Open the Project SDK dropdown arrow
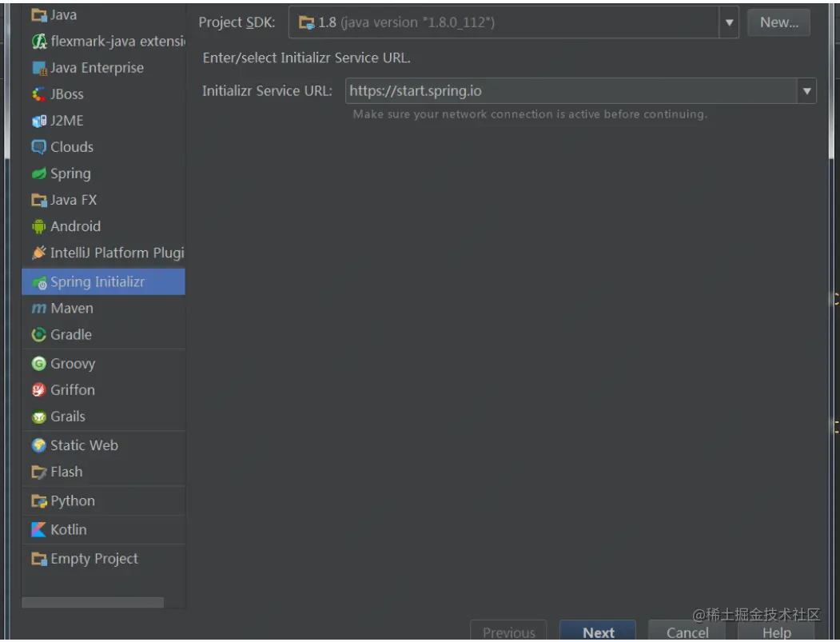This screenshot has height=642, width=840. [x=729, y=22]
